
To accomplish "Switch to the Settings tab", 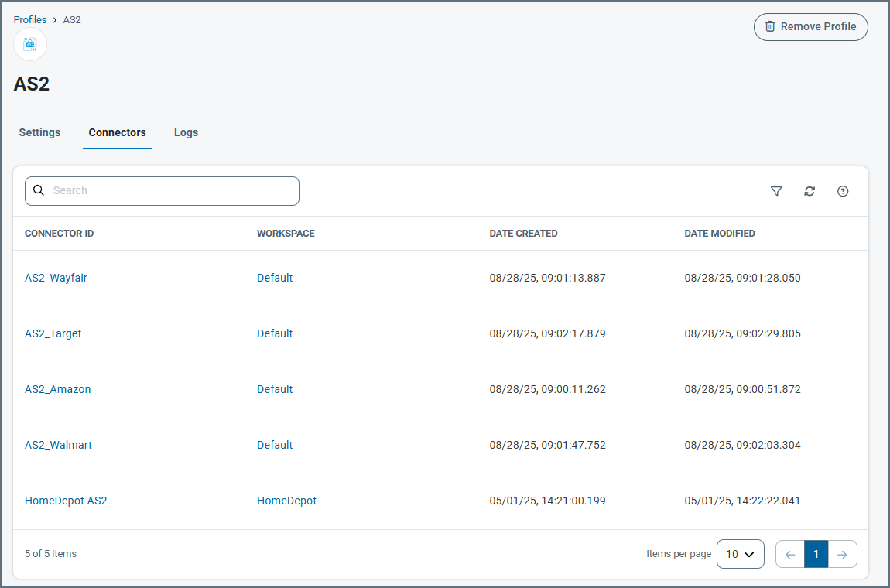I will pos(39,132).
